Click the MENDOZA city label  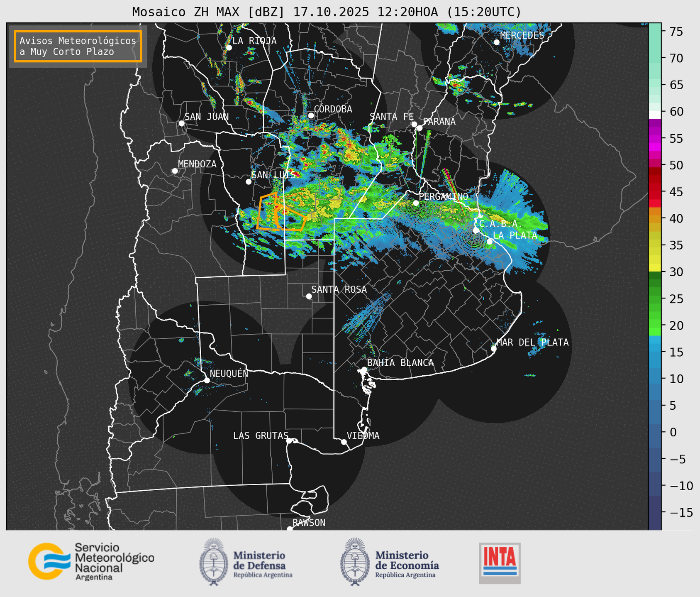coord(197,164)
